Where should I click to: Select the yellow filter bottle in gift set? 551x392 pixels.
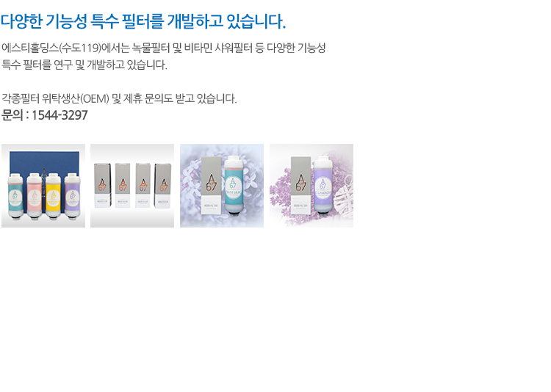tap(53, 197)
